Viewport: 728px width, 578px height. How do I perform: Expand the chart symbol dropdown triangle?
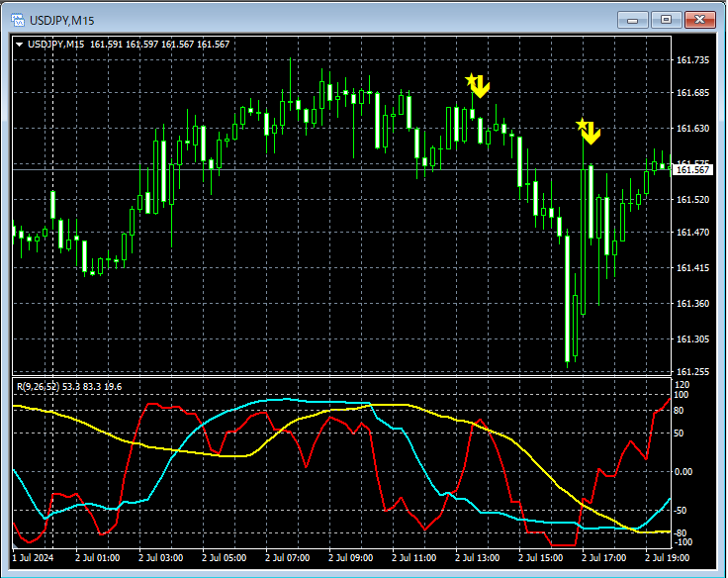pyautogui.click(x=20, y=45)
